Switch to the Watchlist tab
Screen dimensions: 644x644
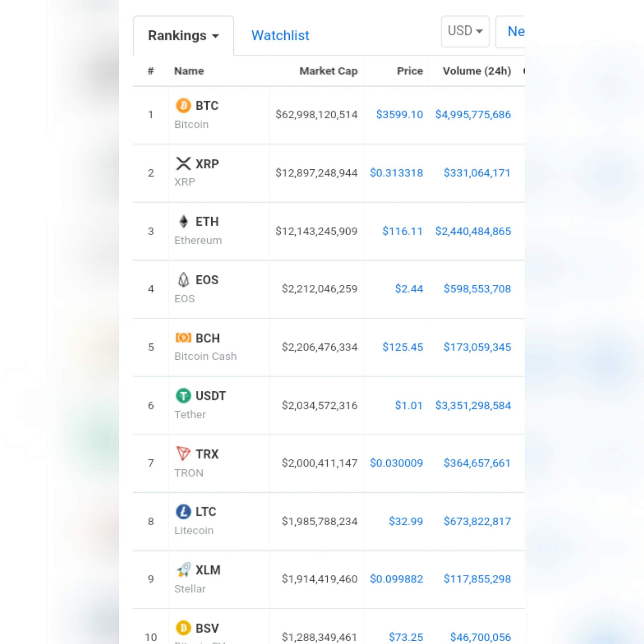pyautogui.click(x=280, y=35)
